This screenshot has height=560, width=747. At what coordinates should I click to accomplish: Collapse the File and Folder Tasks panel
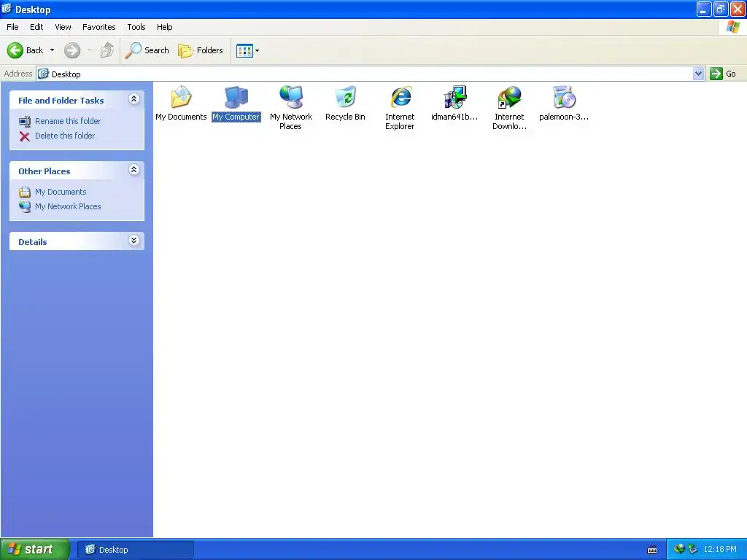pos(134,99)
